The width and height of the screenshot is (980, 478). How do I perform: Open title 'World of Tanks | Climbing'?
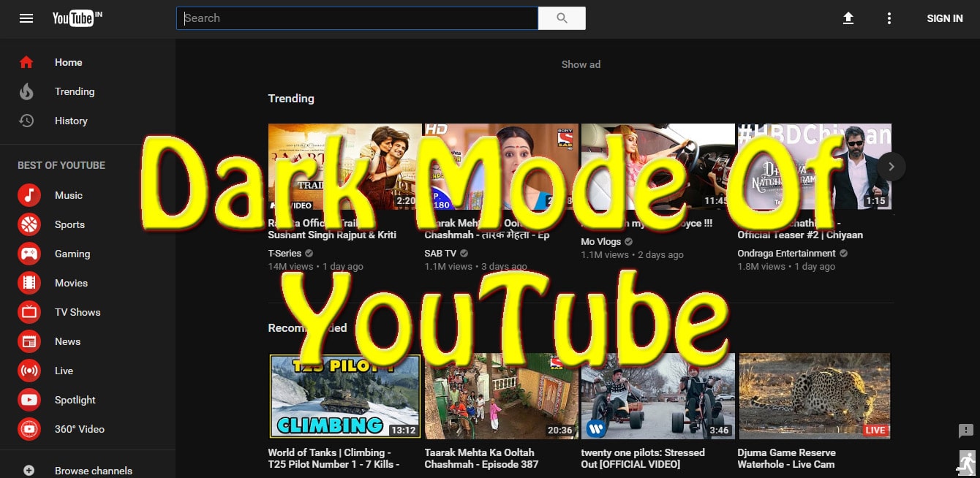coord(333,458)
